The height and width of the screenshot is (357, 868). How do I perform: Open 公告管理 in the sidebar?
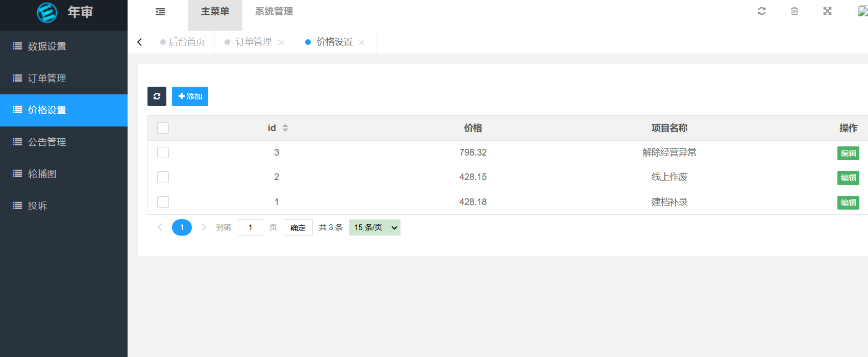47,142
